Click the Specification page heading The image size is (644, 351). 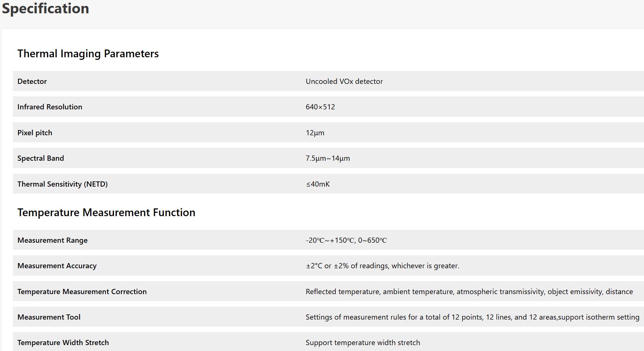(x=45, y=8)
